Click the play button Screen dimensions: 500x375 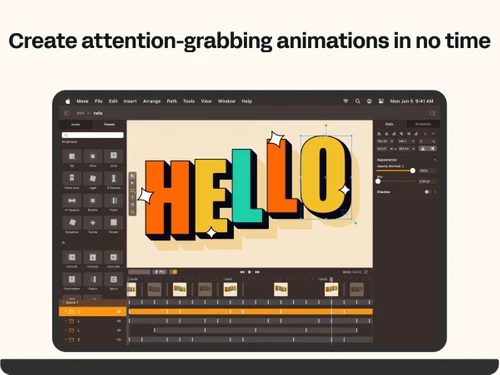[x=250, y=272]
